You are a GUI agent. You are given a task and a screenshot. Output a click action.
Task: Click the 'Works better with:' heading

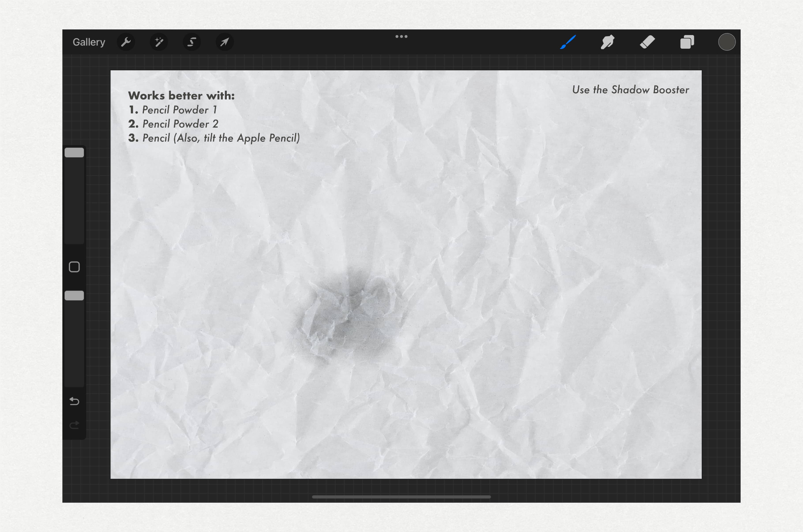(181, 96)
